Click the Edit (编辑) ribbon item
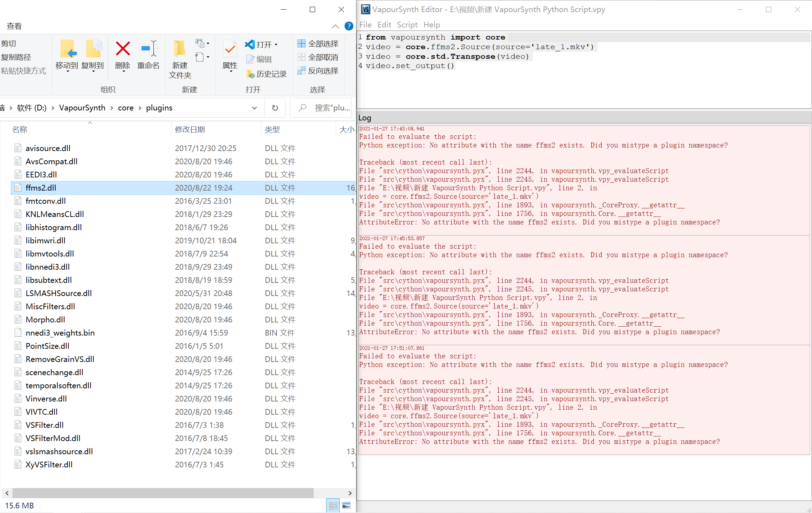The width and height of the screenshot is (812, 513). [259, 59]
